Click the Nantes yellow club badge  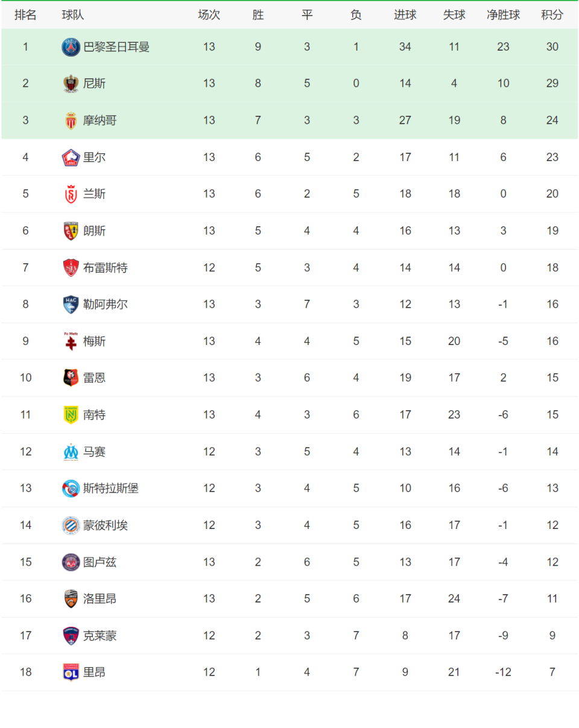tap(71, 415)
